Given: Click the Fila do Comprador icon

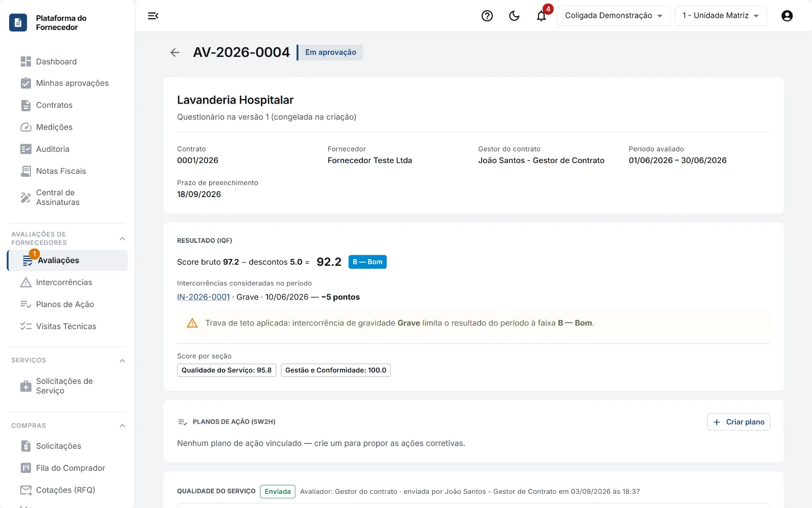Looking at the screenshot, I should [x=26, y=468].
